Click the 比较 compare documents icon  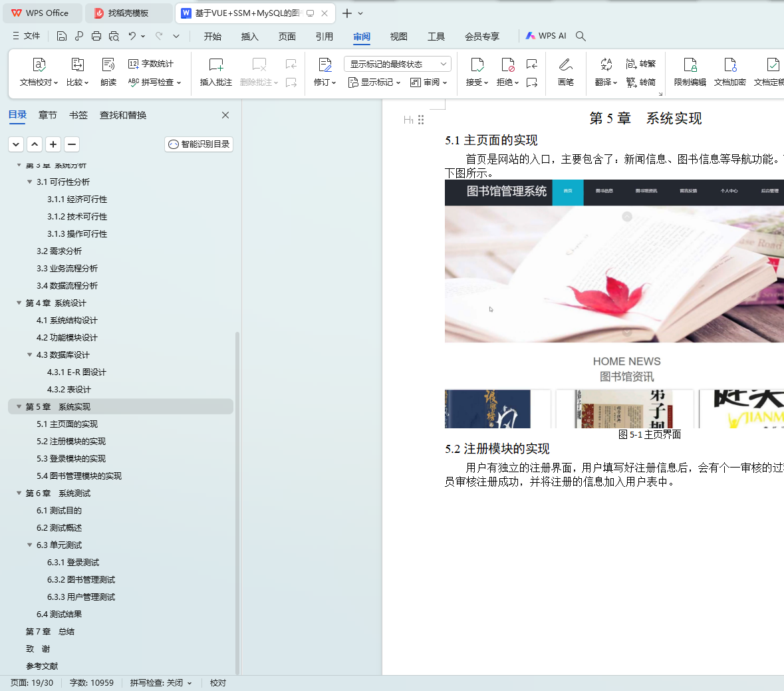(x=78, y=72)
